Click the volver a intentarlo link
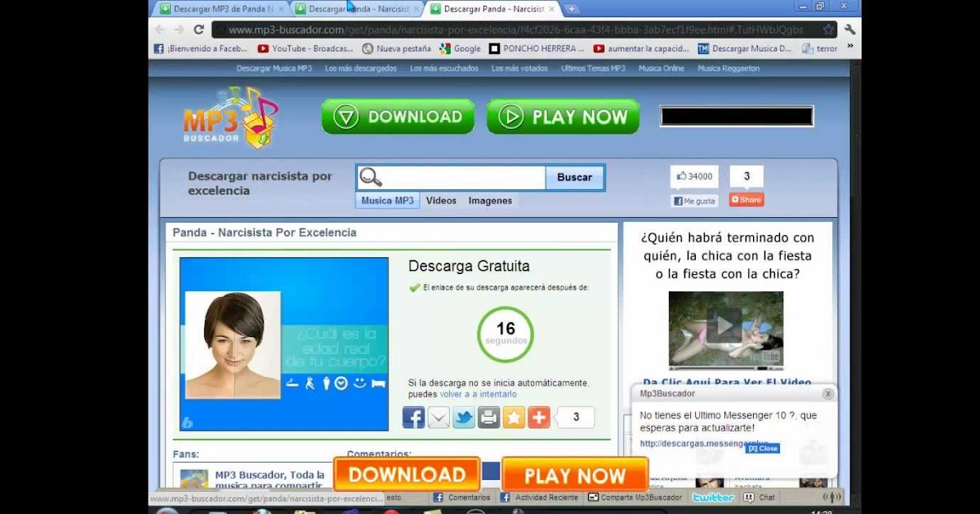This screenshot has height=514, width=980. 479,394
